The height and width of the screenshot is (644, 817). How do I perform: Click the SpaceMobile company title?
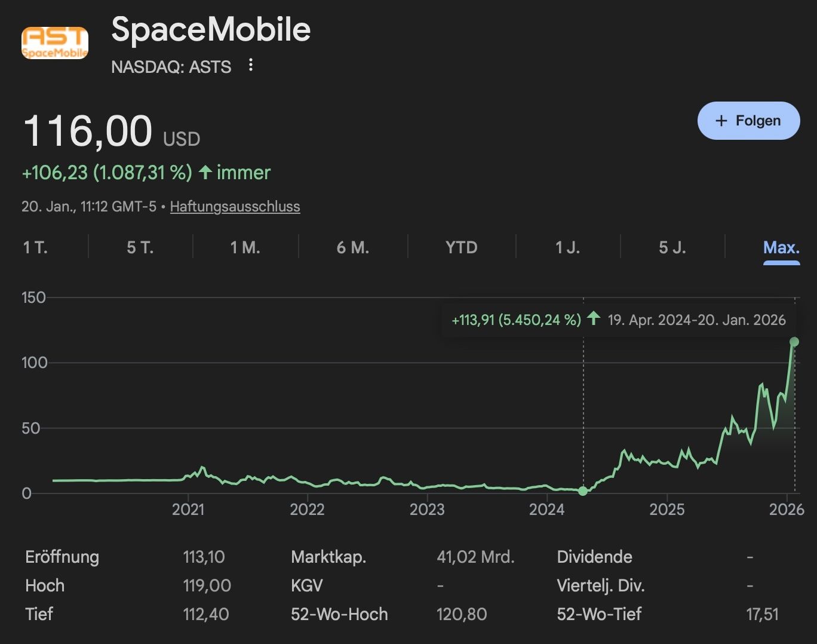211,29
